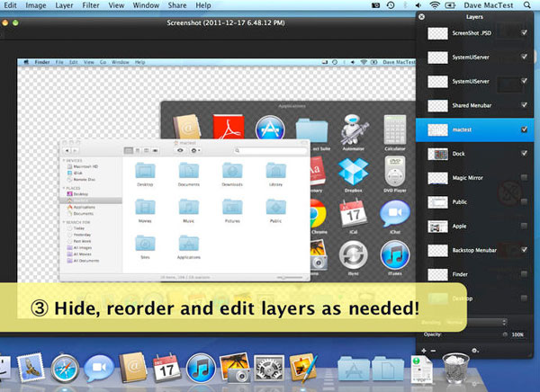
Task: Open the Documents folder stack in the Dock
Action: [387, 369]
